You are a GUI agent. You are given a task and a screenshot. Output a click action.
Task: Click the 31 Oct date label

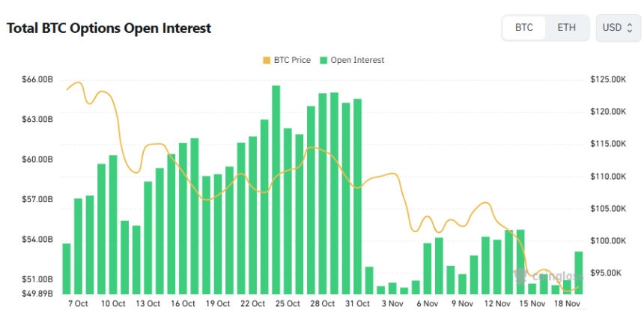[x=357, y=303]
